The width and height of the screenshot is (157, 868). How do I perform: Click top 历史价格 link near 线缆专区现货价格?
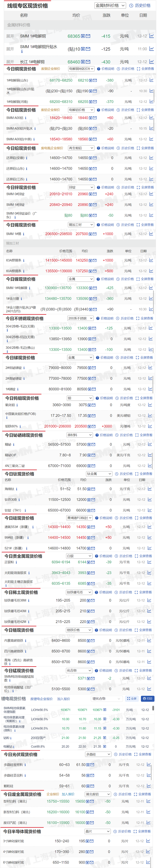click(143, 6)
